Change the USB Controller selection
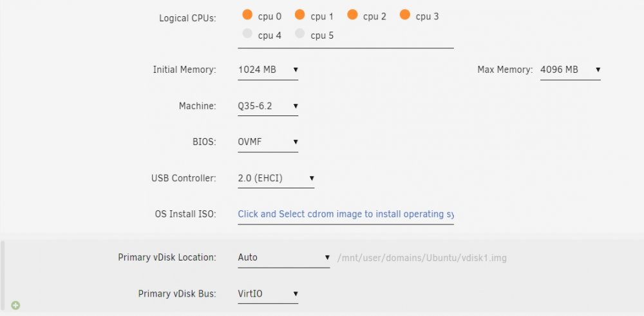 [x=276, y=179]
